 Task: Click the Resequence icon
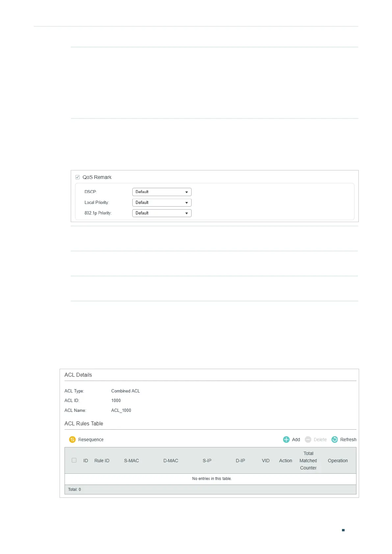[x=72, y=440]
